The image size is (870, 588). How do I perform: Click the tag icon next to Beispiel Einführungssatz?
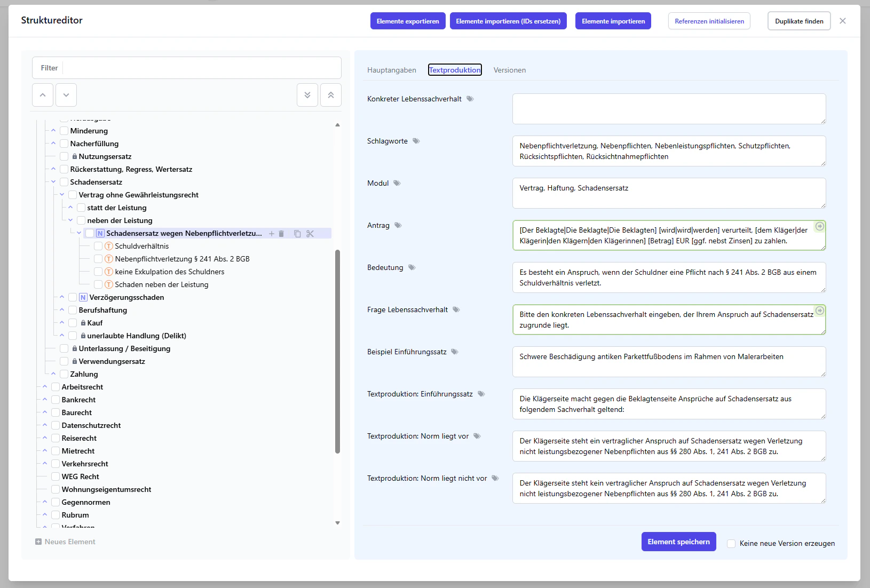tap(455, 352)
